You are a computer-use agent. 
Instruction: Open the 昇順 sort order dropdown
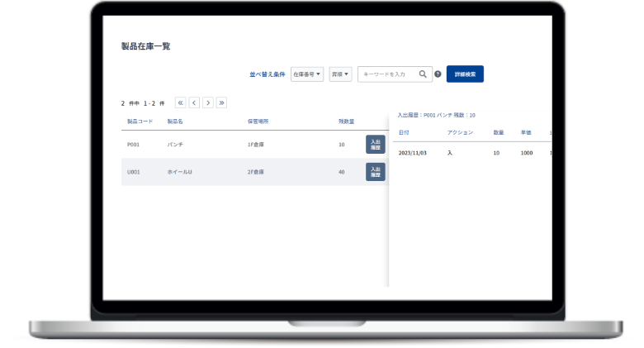pyautogui.click(x=340, y=74)
